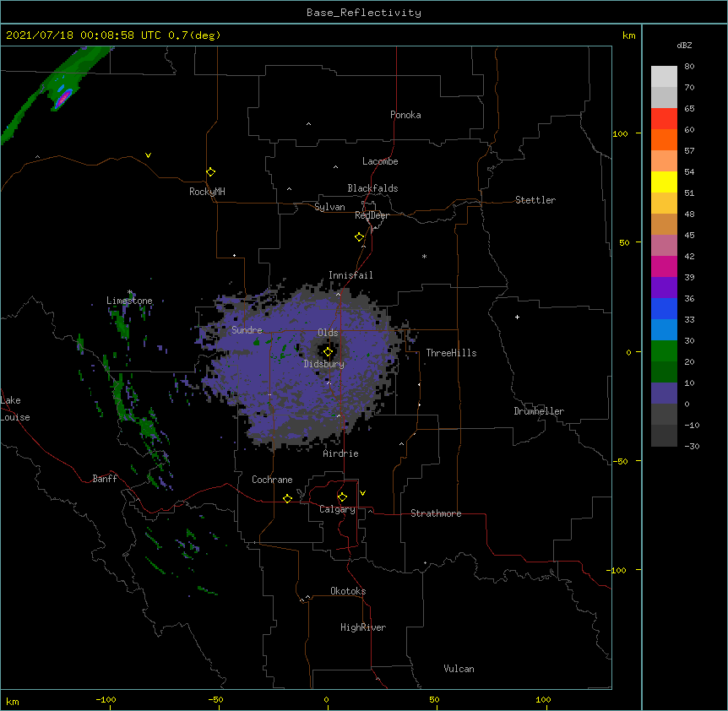
Task: Click the km unit label at top right
Action: point(629,35)
